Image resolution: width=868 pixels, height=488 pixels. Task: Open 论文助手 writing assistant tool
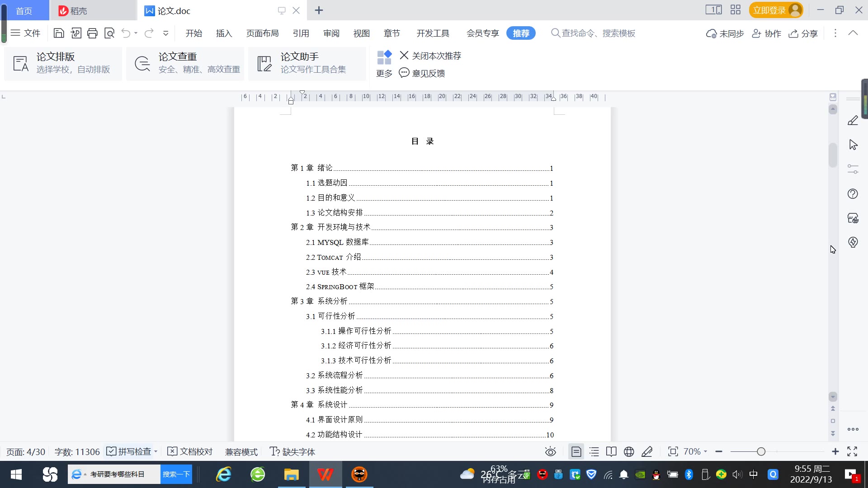click(307, 63)
